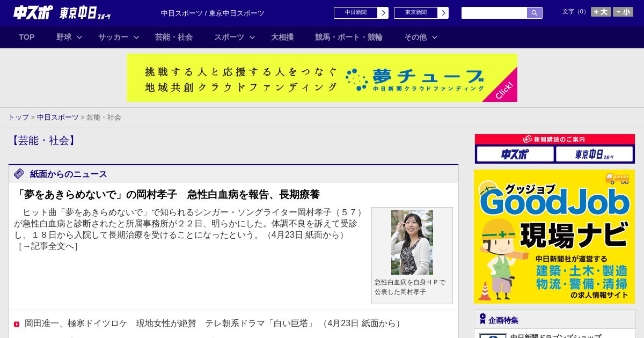This screenshot has height=338, width=644.
Task: Click the 中スポ subscription guide button
Action: 515,154
